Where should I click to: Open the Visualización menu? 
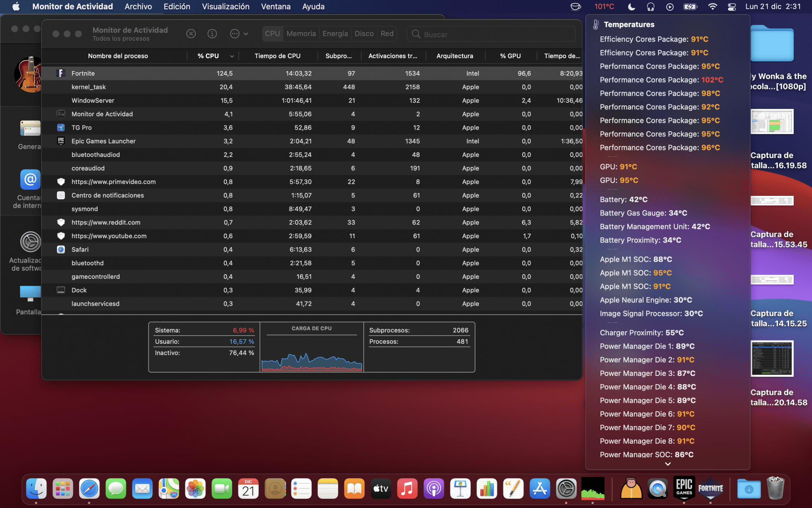[x=225, y=7]
